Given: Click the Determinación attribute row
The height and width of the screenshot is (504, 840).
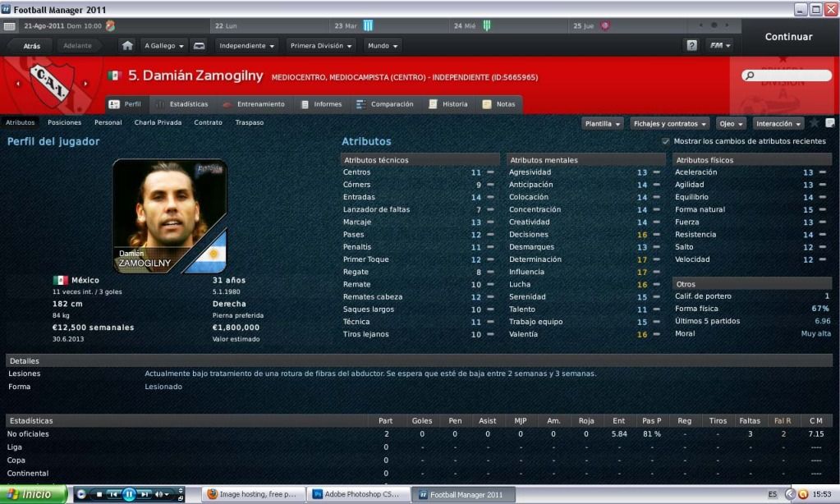Looking at the screenshot, I should [585, 259].
